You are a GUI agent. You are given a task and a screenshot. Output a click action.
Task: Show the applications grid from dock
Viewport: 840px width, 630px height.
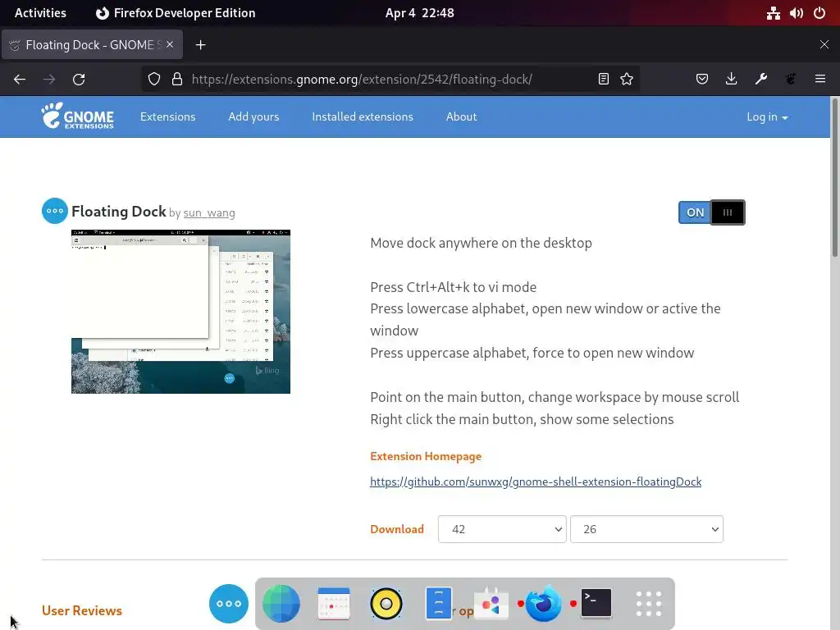pyautogui.click(x=649, y=604)
